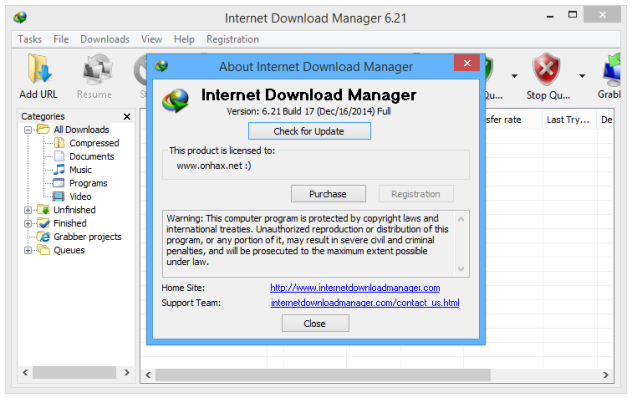
Task: Select the Video category label
Action: click(x=80, y=196)
